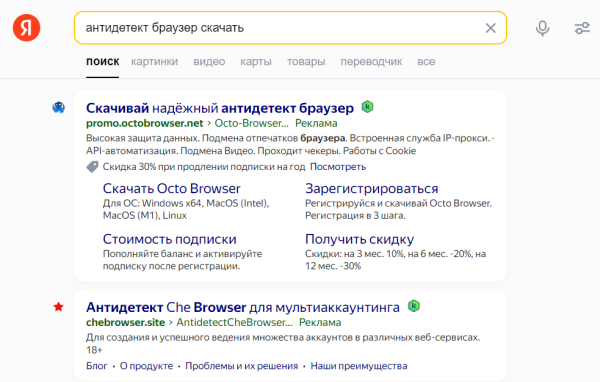Screen dimensions: 600x382
Task: Open Скачать Octo Browser sitelink
Action: pyautogui.click(x=171, y=188)
